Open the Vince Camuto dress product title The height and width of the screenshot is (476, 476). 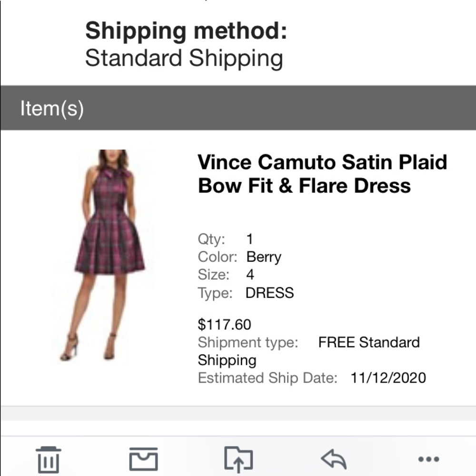(322, 174)
